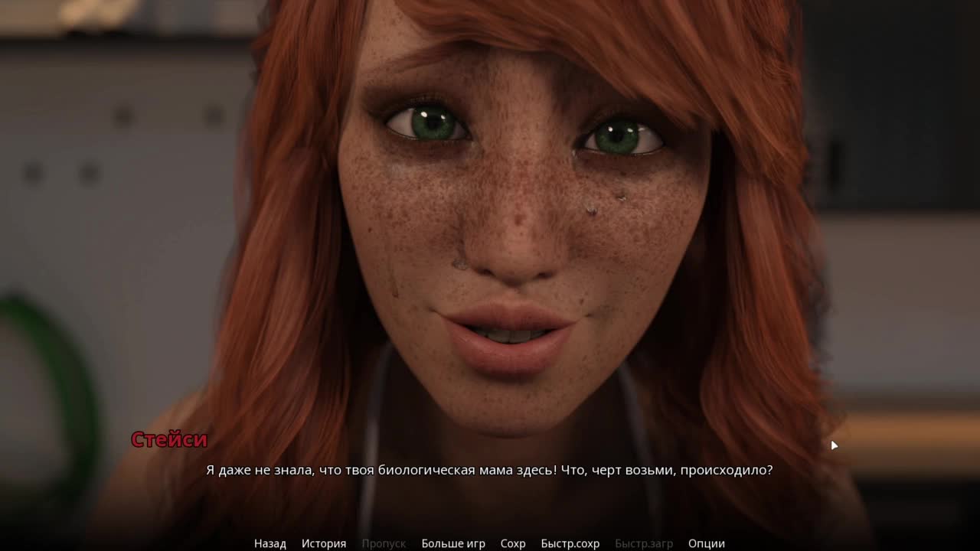Click the dialogue text line to advance
This screenshot has height=551, width=980.
point(489,470)
